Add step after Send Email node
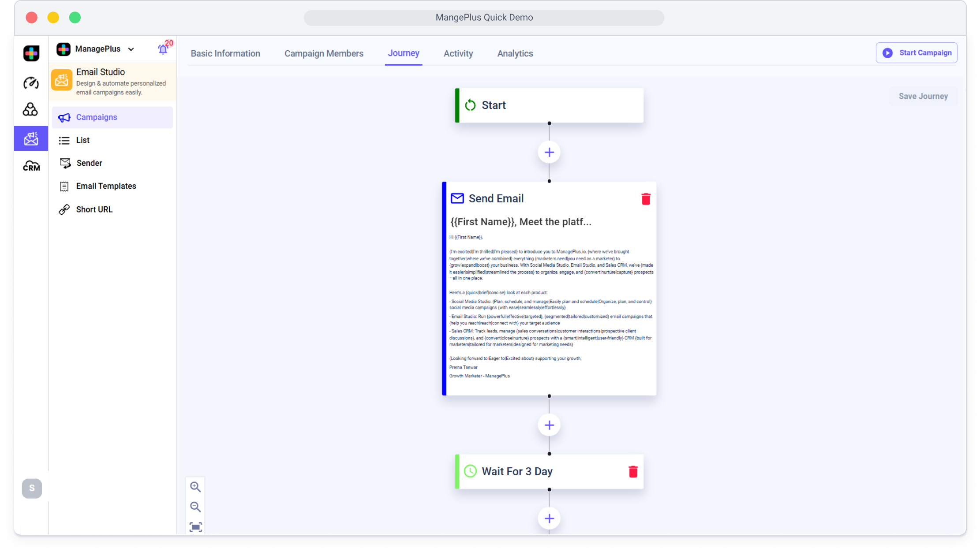980x552 pixels. 549,425
